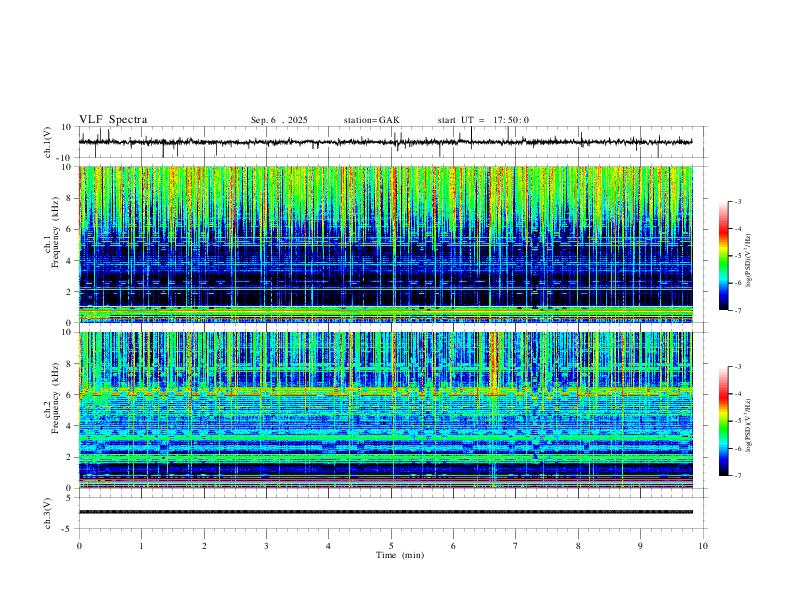Click the "ch.1(V)" axis label
Screen dimensions: 792x612
point(48,142)
